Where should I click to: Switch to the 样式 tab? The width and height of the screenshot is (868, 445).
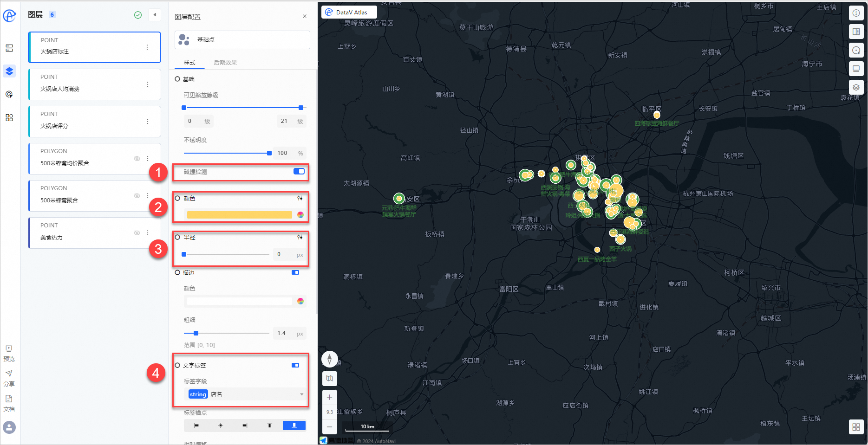189,63
